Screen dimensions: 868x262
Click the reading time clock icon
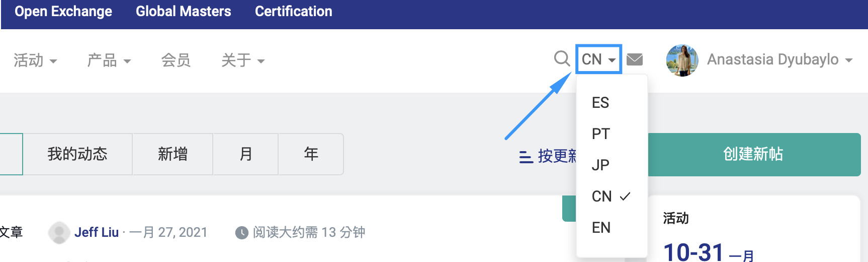[x=242, y=232]
